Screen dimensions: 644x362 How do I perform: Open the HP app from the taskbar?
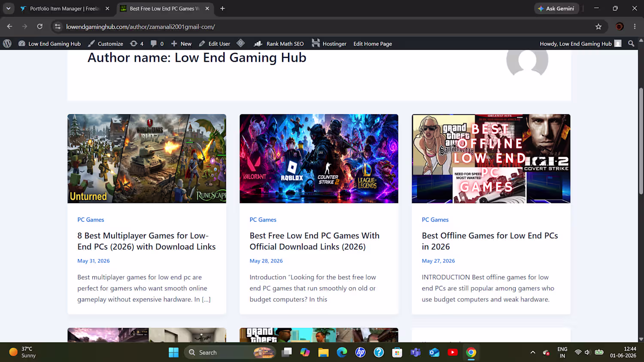[360, 353]
